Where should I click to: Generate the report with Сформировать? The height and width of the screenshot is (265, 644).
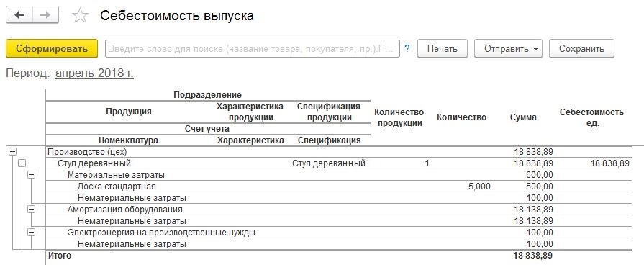click(x=52, y=48)
